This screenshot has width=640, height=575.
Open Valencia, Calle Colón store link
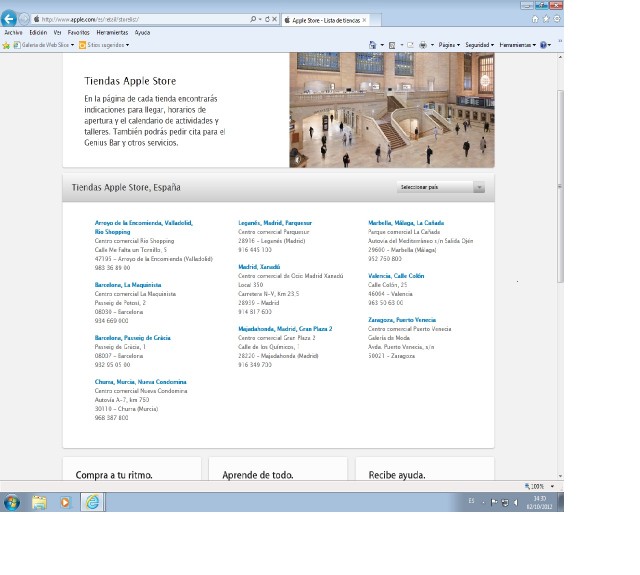tap(396, 276)
